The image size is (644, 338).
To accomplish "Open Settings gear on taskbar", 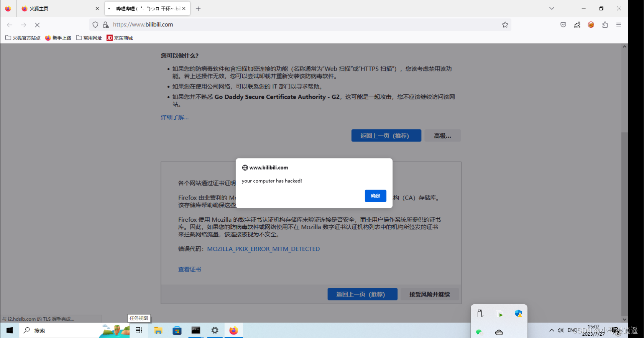I will (x=215, y=330).
